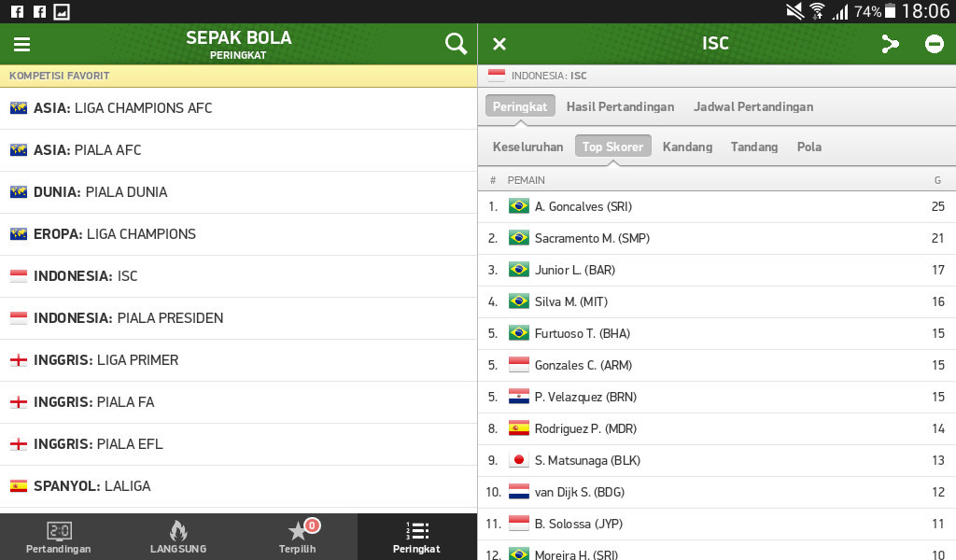Image resolution: width=956 pixels, height=560 pixels.
Task: Open INGGRIS: PIALA EFL competition
Action: [238, 445]
